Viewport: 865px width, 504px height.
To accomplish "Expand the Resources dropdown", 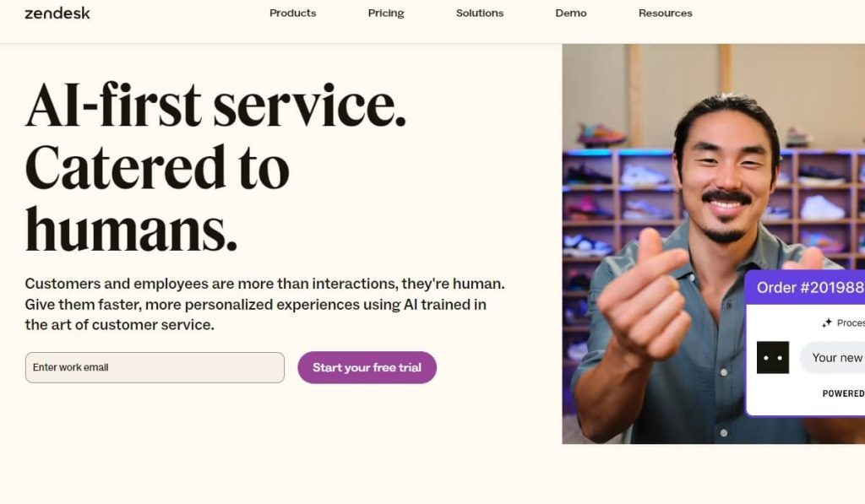I will tap(665, 13).
